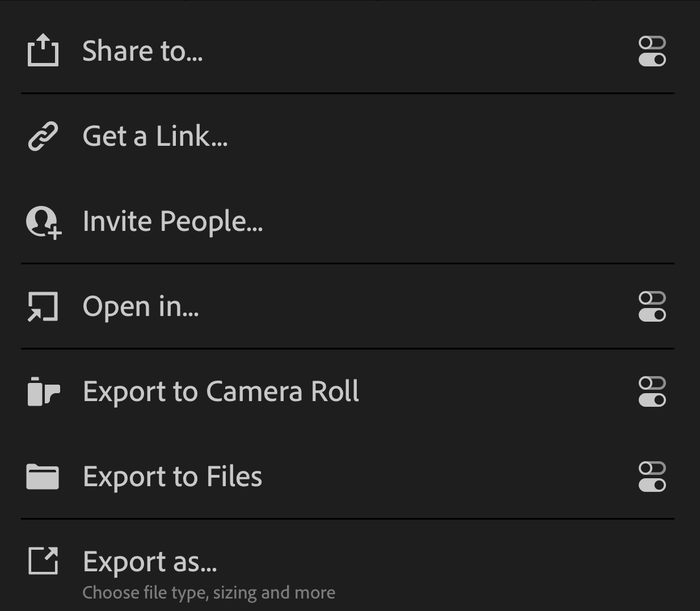Screen dimensions: 700x611
Task: Select "Invite People…" menu item
Action: click(173, 221)
